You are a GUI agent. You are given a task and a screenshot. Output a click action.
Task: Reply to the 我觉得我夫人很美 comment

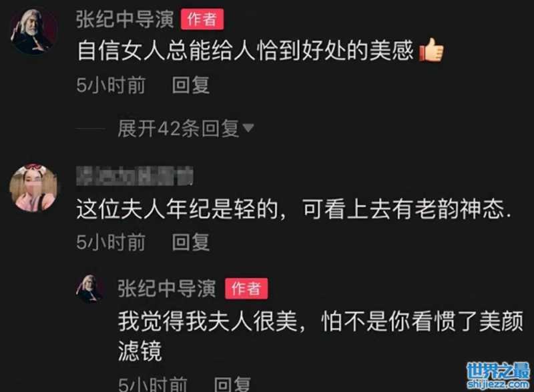pyautogui.click(x=232, y=384)
